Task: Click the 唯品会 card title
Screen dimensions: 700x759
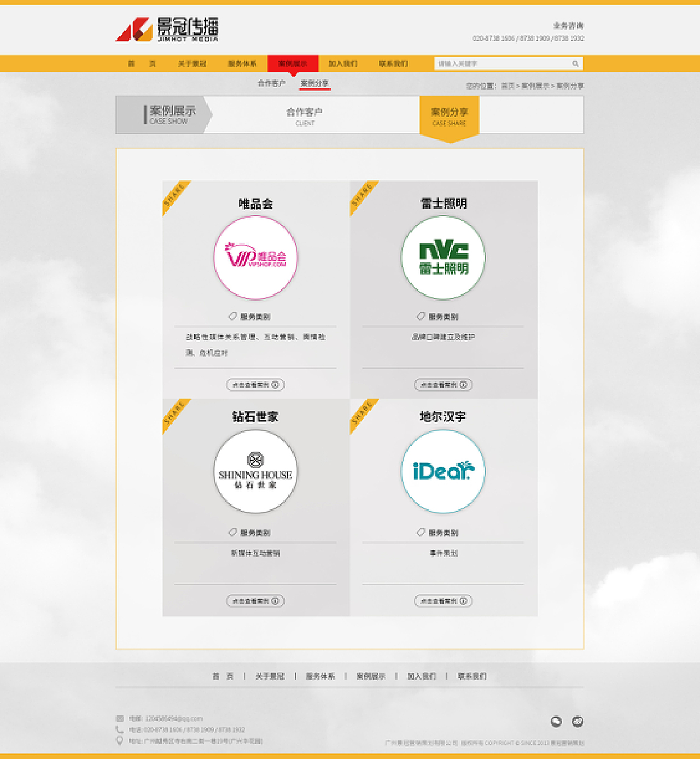Action: point(255,204)
